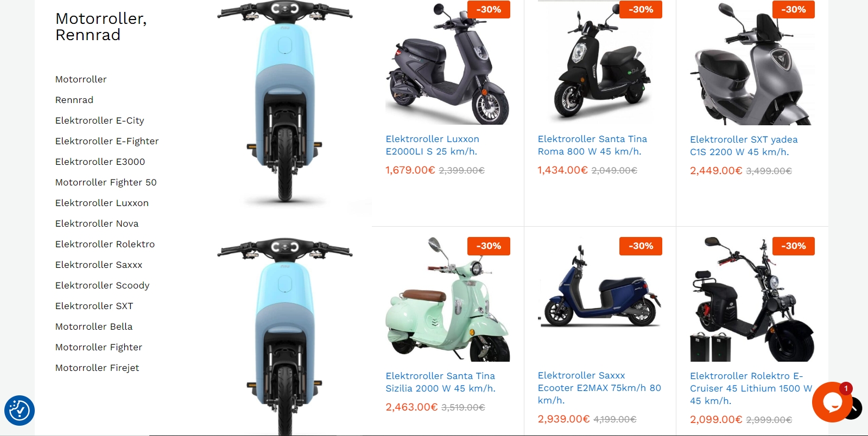Open Elektroroller E-City category
868x436 pixels.
(x=100, y=120)
